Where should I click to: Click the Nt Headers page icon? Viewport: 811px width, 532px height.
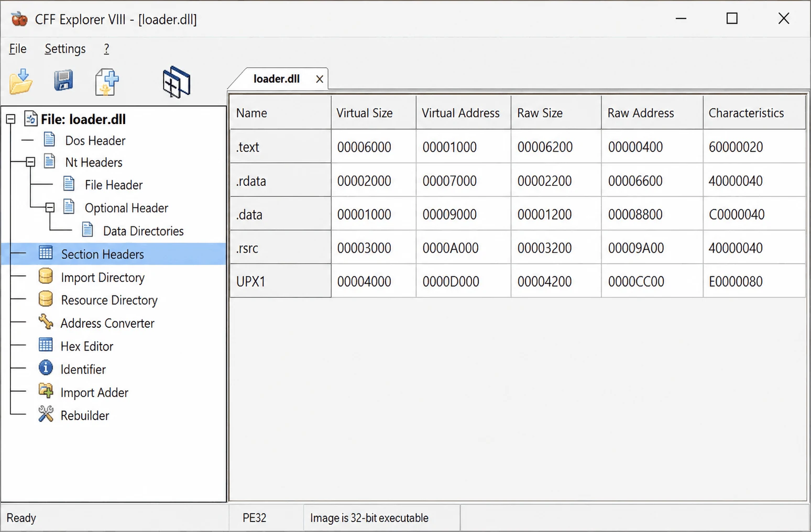tap(50, 161)
